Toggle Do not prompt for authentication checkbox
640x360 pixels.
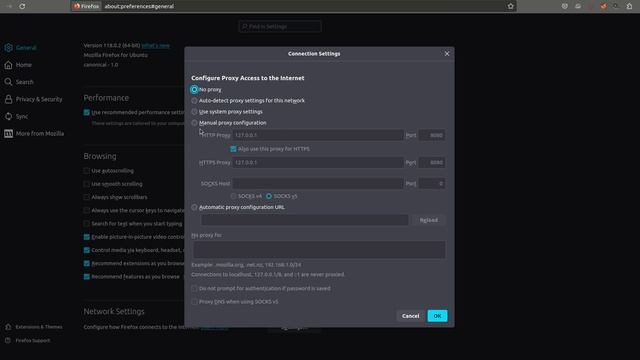[x=194, y=289]
